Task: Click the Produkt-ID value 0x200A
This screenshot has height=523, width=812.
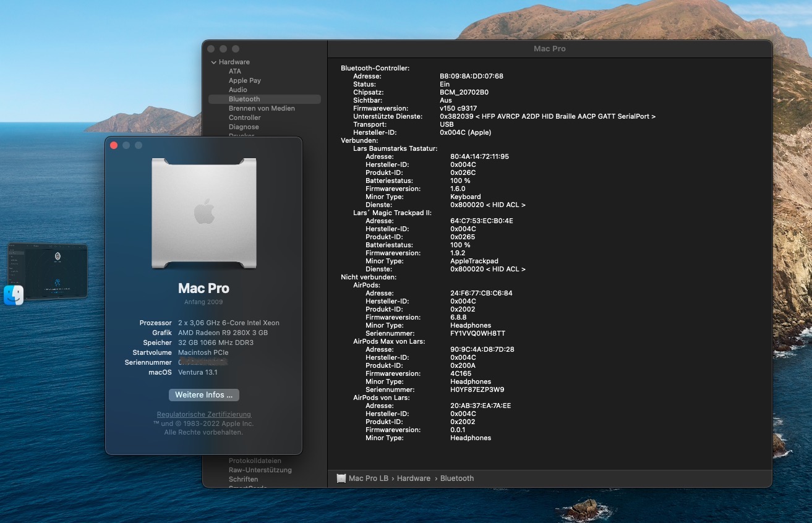Action: [x=463, y=365]
